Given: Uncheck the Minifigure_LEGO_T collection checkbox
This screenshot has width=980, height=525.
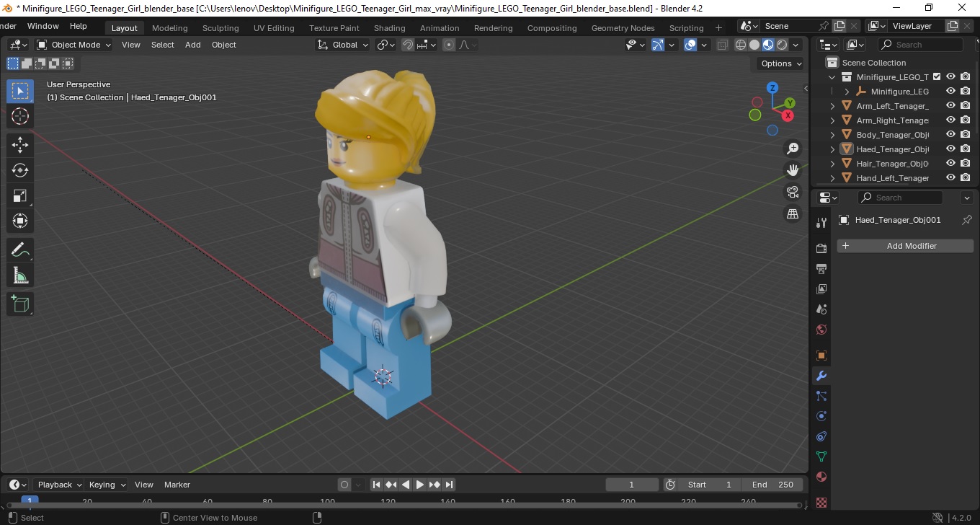Looking at the screenshot, I should pos(937,76).
